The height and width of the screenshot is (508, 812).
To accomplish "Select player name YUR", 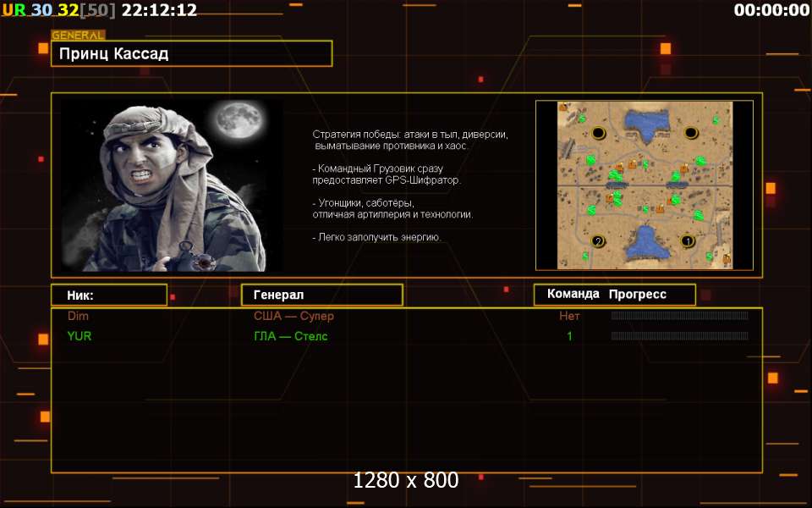I will click(x=80, y=336).
